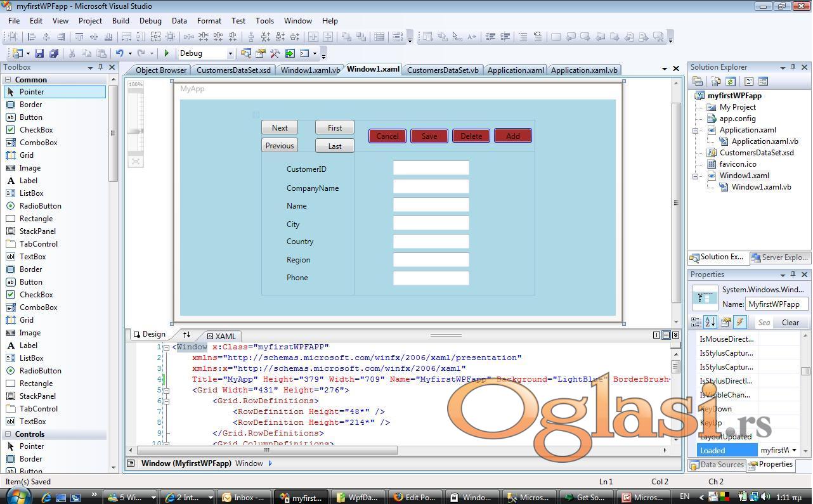Click the Next button in the designer
Image resolution: width=813 pixels, height=504 pixels.
280,128
